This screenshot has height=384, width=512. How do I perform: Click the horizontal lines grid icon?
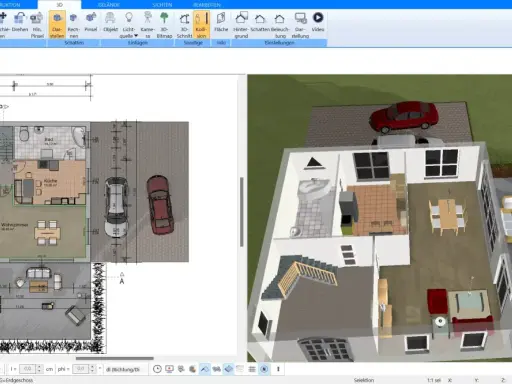pos(252,369)
